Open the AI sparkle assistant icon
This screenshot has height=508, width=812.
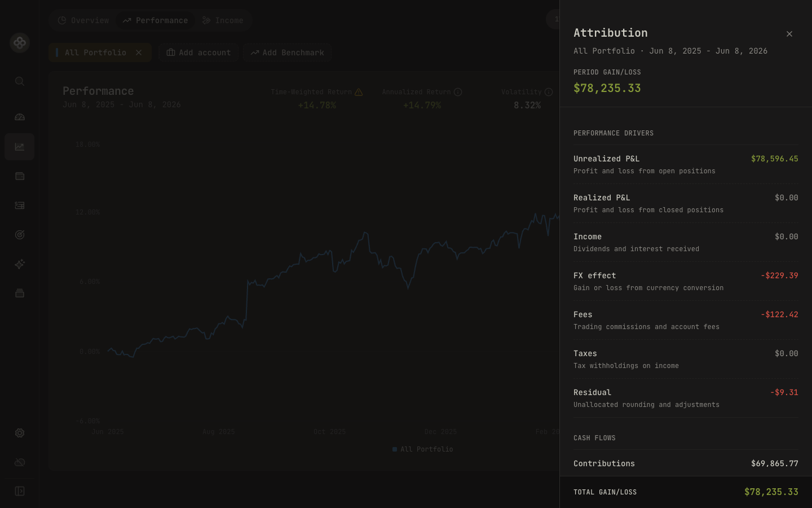[20, 264]
